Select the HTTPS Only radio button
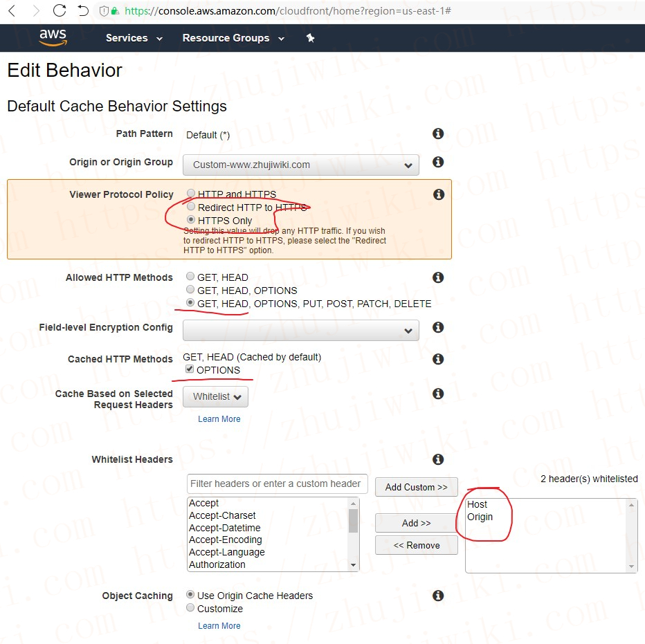 click(190, 219)
